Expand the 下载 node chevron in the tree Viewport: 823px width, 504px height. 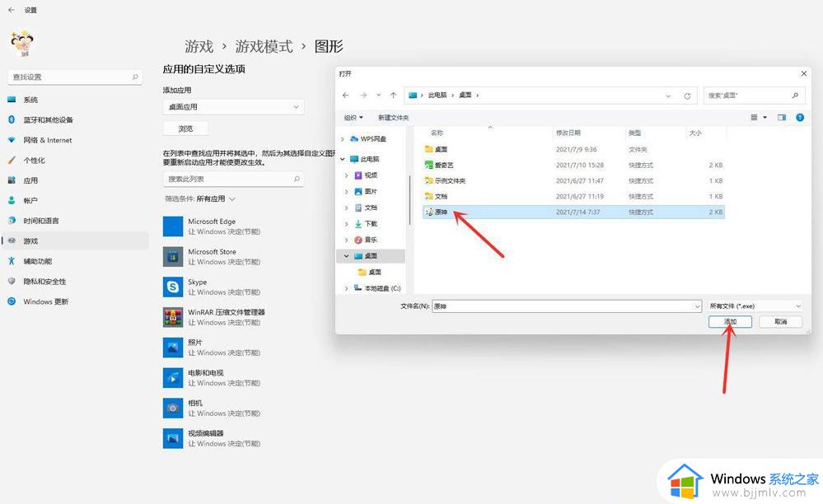346,224
